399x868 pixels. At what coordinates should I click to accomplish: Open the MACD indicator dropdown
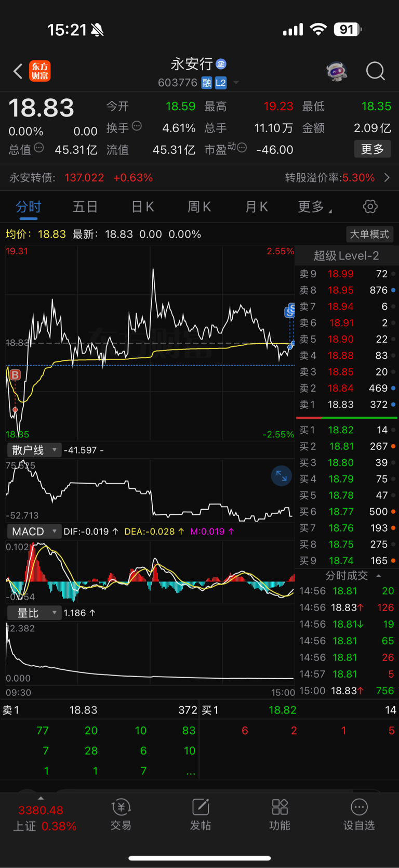34,532
